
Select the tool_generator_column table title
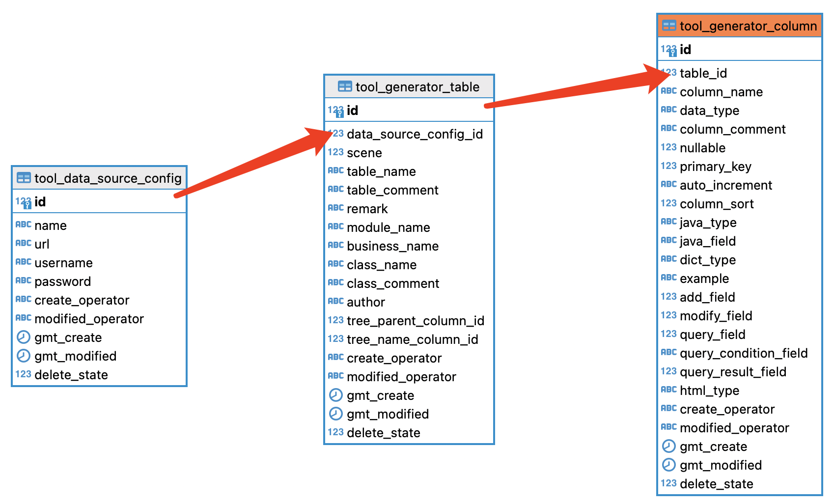coord(749,26)
